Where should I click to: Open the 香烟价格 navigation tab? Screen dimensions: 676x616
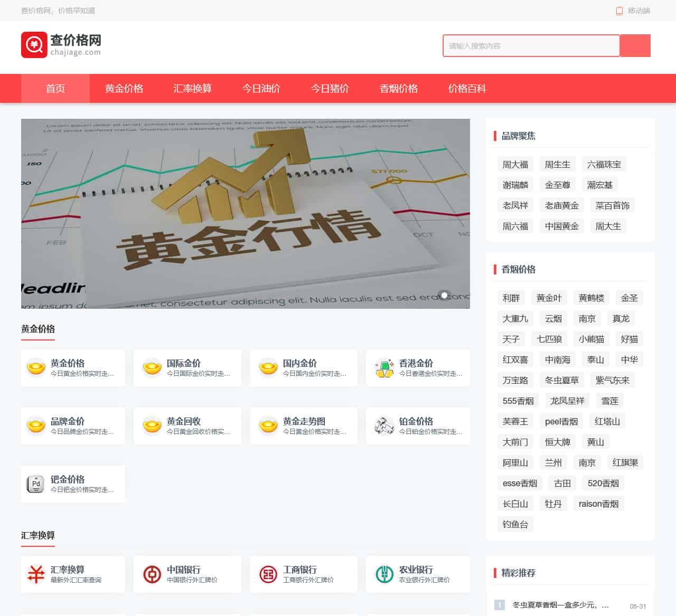point(399,88)
